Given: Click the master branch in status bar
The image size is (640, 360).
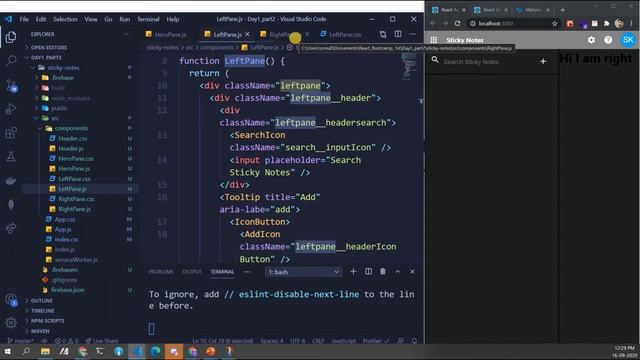Looking at the screenshot, I should coord(21,341).
